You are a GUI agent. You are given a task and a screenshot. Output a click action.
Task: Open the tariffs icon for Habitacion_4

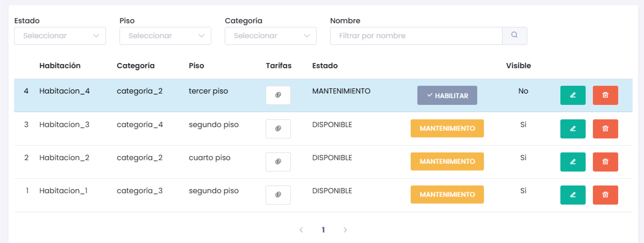[x=278, y=95]
